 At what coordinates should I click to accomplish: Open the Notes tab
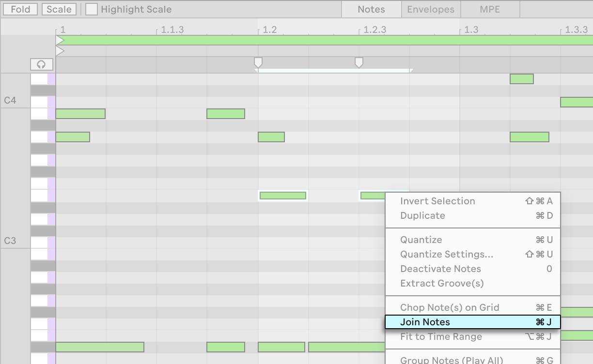pyautogui.click(x=371, y=9)
